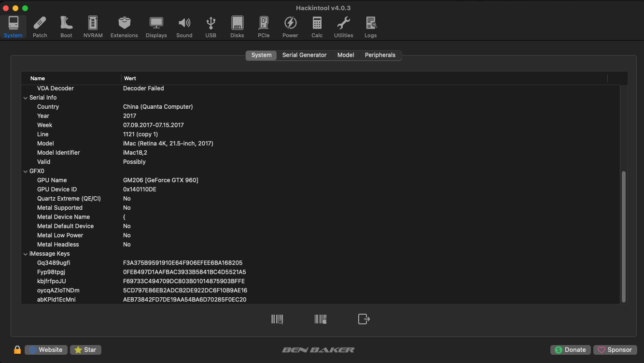Select the Year row
The height and width of the screenshot is (363, 644).
click(321, 116)
